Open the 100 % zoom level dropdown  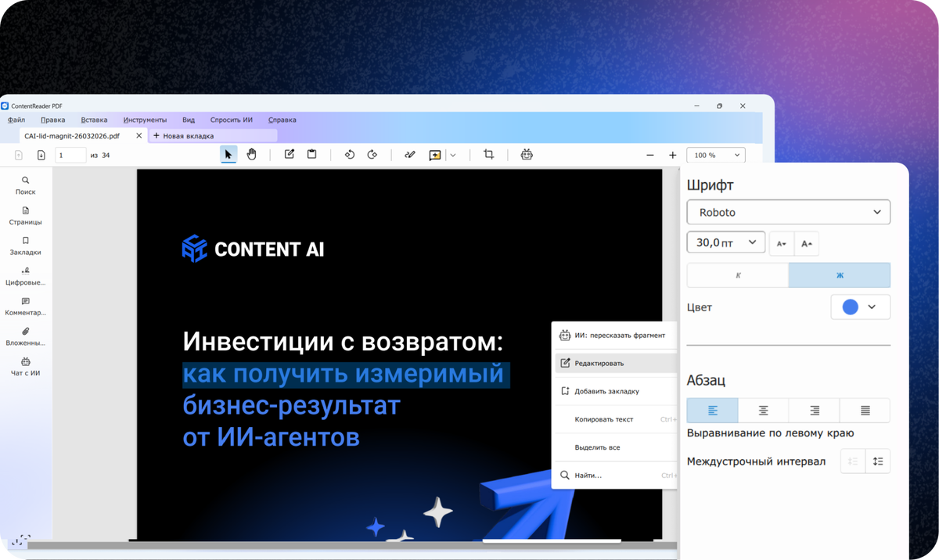[x=715, y=155]
